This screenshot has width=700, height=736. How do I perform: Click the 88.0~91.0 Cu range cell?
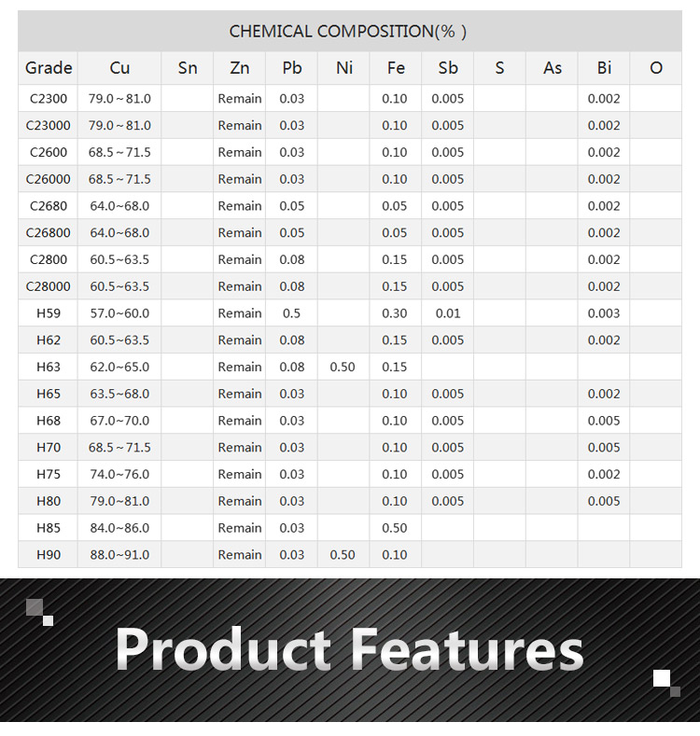(119, 555)
